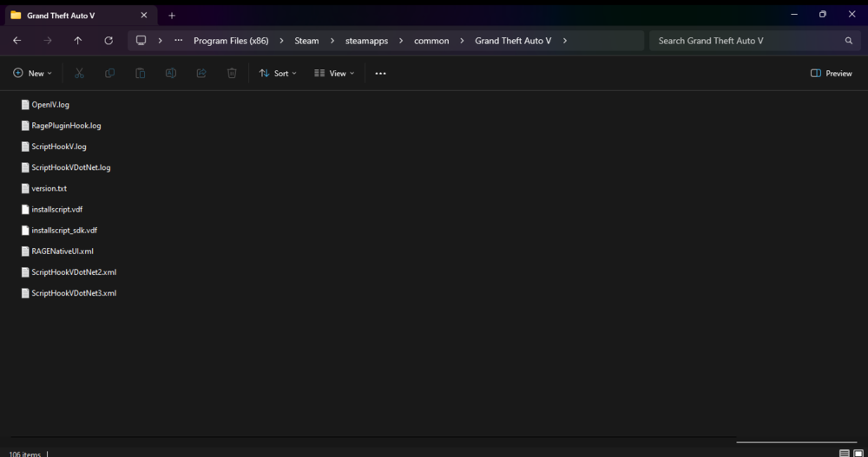The width and height of the screenshot is (868, 457).
Task: Expand chevron after the This PC icon
Action: coord(160,41)
